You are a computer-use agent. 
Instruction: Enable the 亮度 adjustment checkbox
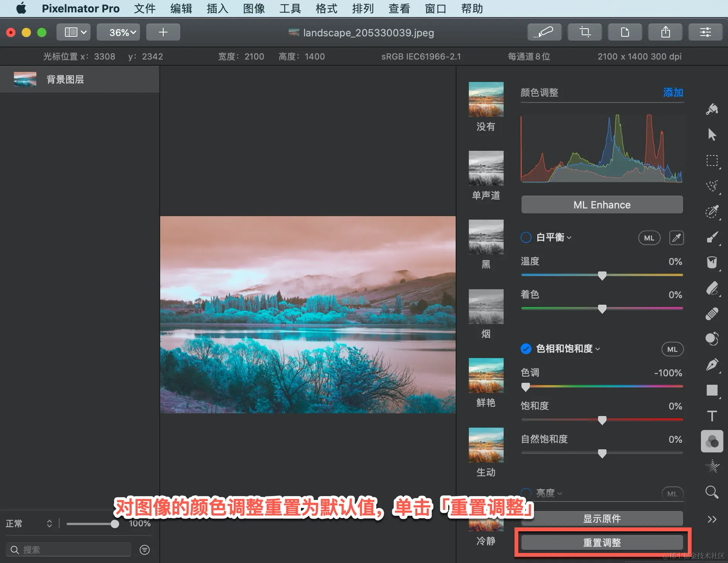[x=526, y=493]
